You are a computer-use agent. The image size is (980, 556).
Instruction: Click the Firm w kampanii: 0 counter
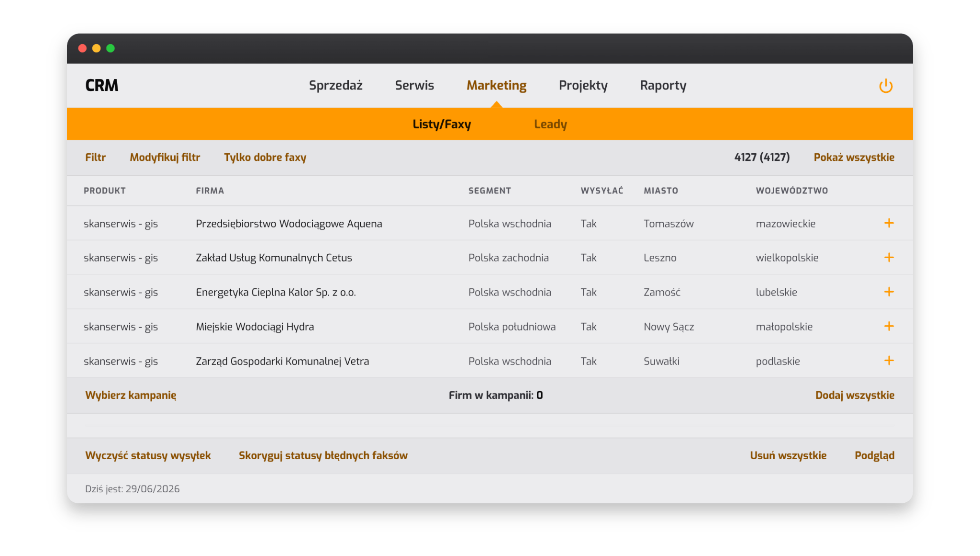click(x=496, y=395)
